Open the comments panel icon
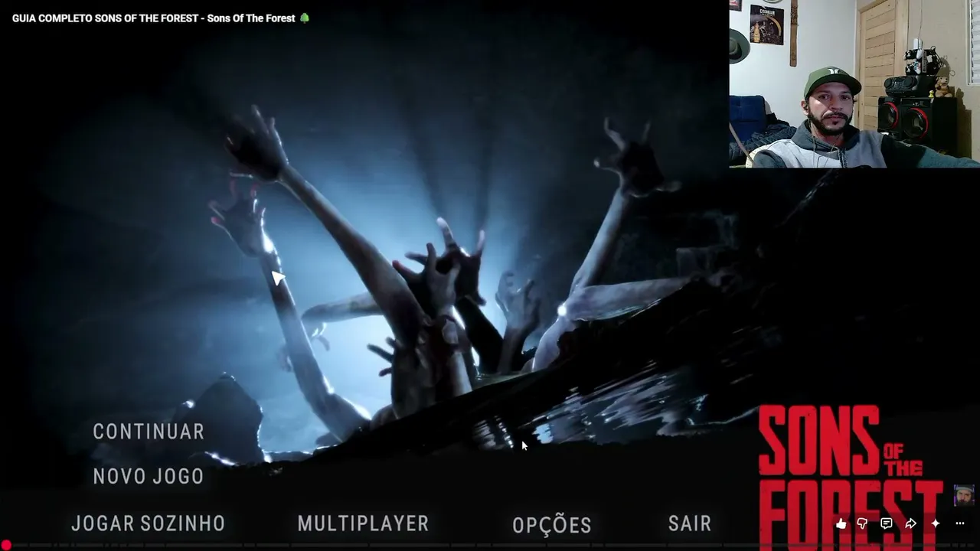This screenshot has height=551, width=980. tap(887, 523)
